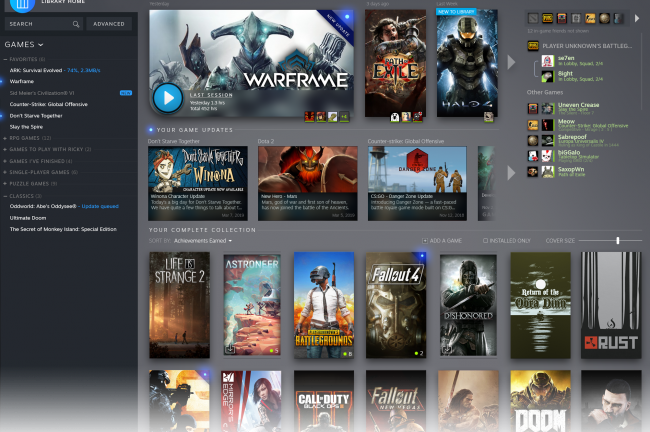Open the Life is Strange 2 cover
Viewport: 650px width, 432px height.
point(179,305)
